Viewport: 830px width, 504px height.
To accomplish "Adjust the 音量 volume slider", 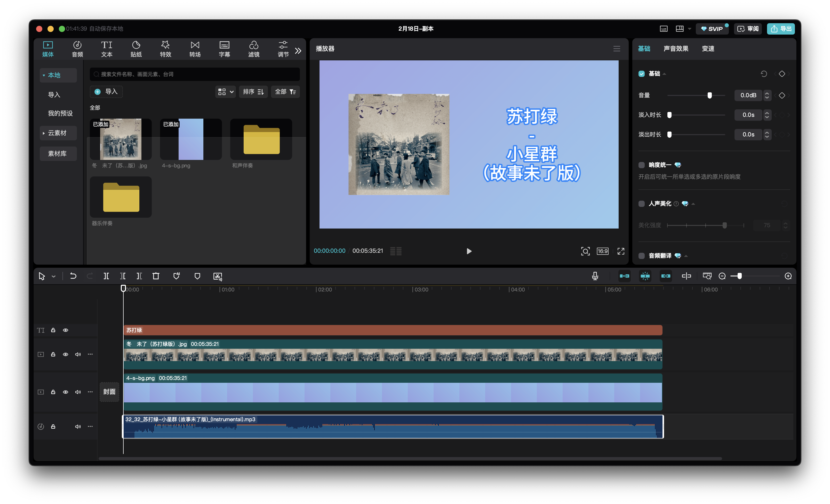I will pos(709,95).
